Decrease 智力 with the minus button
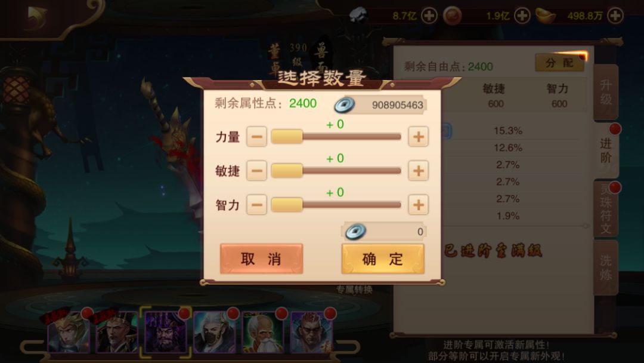Viewport: 644px width, 363px height. click(x=256, y=205)
